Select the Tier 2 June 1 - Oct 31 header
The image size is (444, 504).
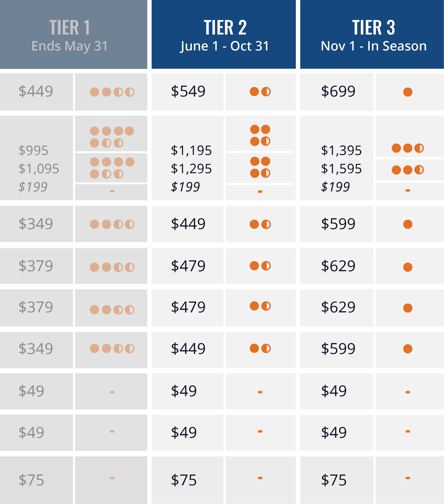pos(225,36)
